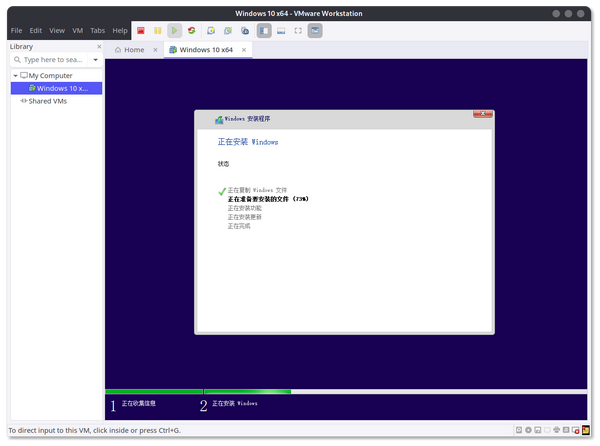Take a snapshot of this virtual machine

tap(211, 31)
